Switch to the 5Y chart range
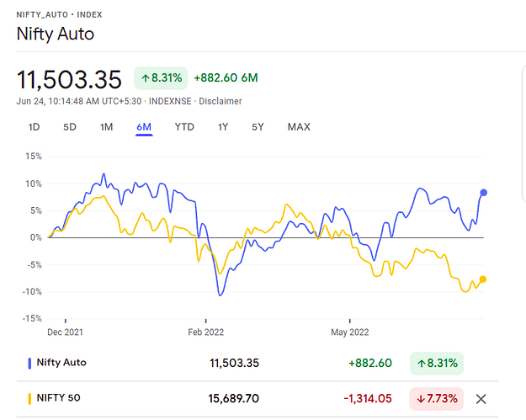 point(258,127)
